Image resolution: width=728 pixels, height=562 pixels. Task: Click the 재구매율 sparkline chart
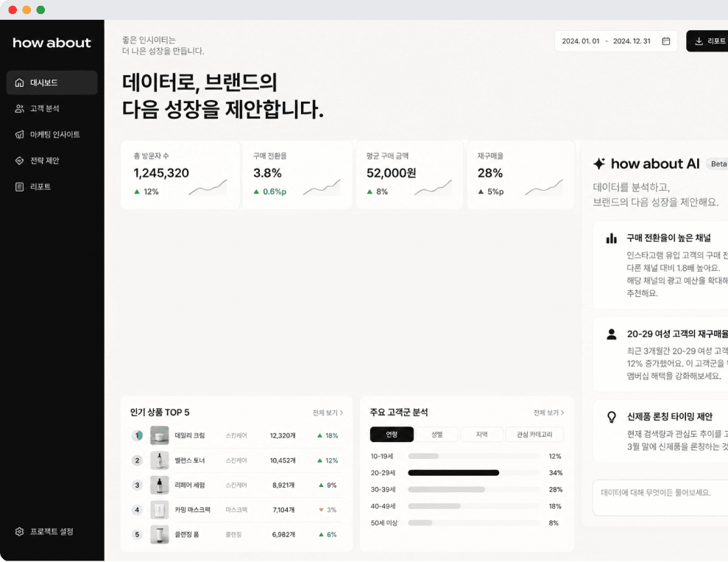[x=544, y=187]
